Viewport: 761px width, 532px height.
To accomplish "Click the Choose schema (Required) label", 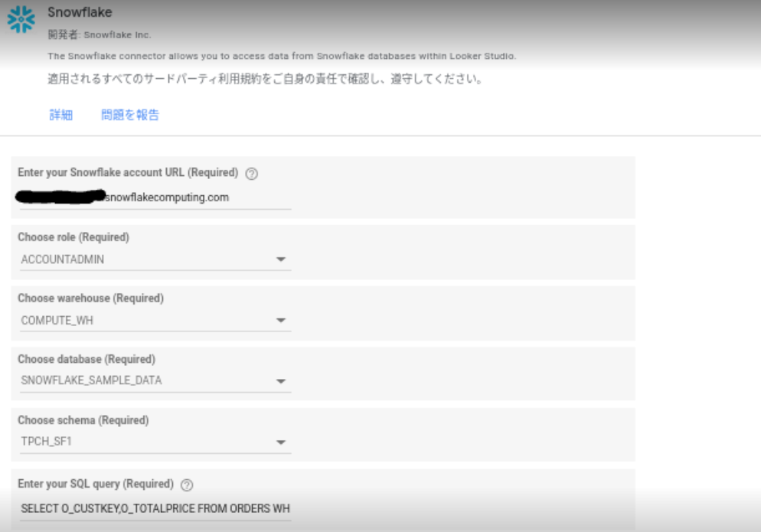I will (83, 420).
